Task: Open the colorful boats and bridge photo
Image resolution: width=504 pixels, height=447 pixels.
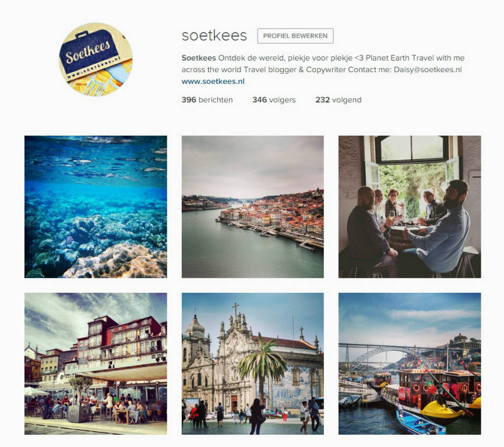Action: click(x=410, y=364)
